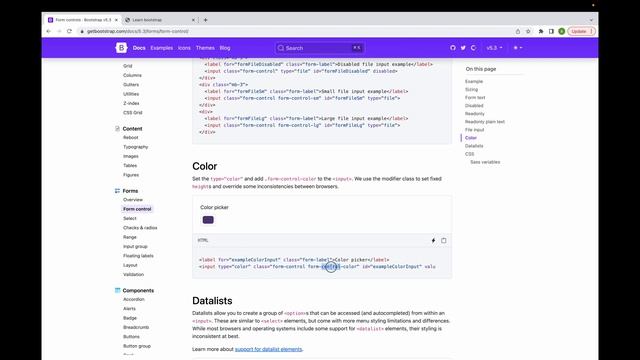Open the Tables sidebar link
The image size is (640, 360).
pyautogui.click(x=130, y=165)
